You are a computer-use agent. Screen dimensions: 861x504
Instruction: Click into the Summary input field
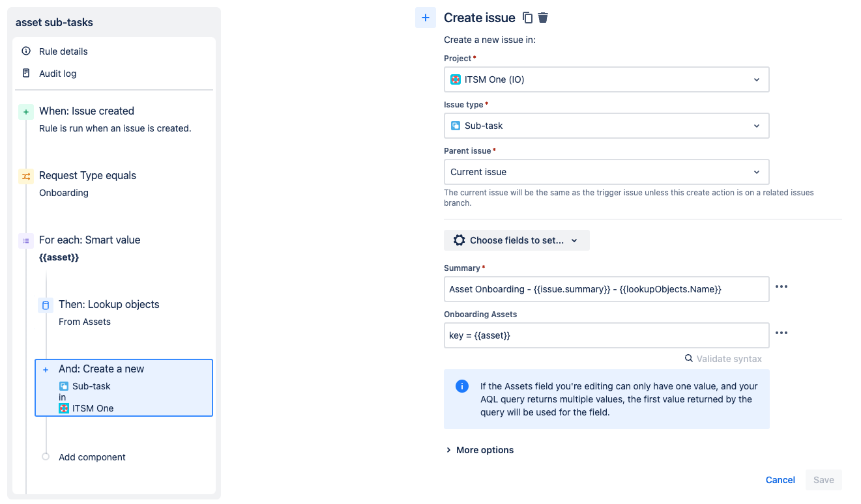(x=607, y=289)
